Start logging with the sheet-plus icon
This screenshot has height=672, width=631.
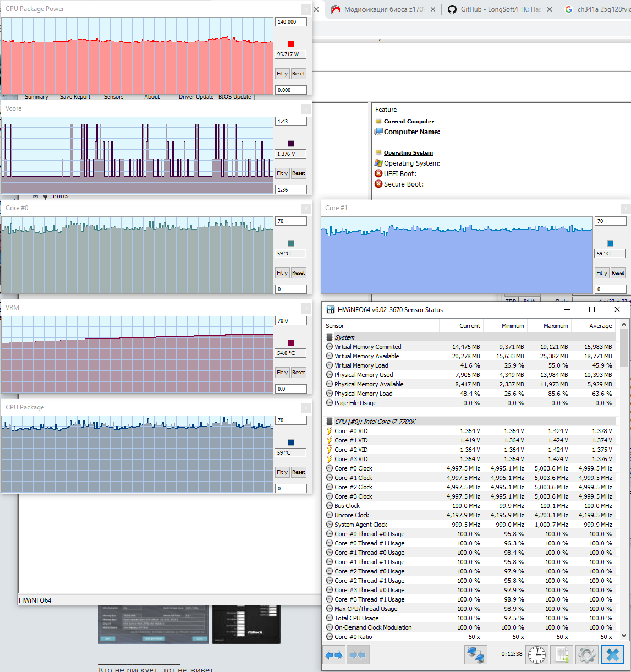pyautogui.click(x=562, y=655)
